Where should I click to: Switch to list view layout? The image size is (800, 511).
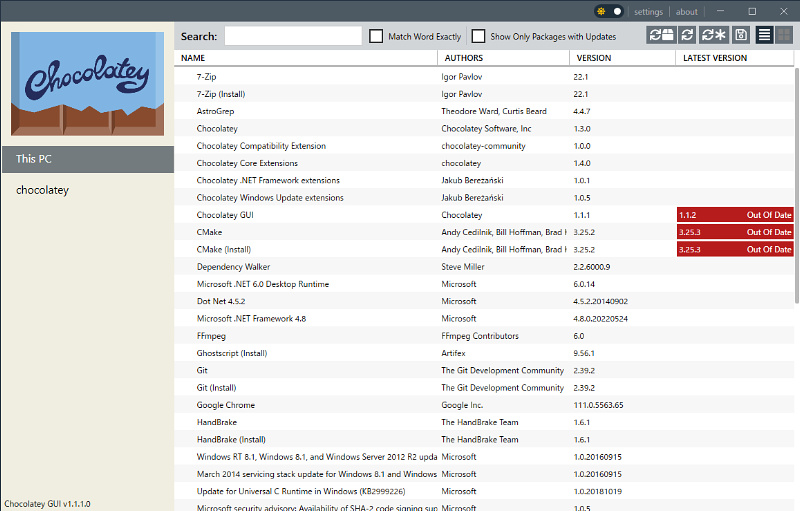764,35
